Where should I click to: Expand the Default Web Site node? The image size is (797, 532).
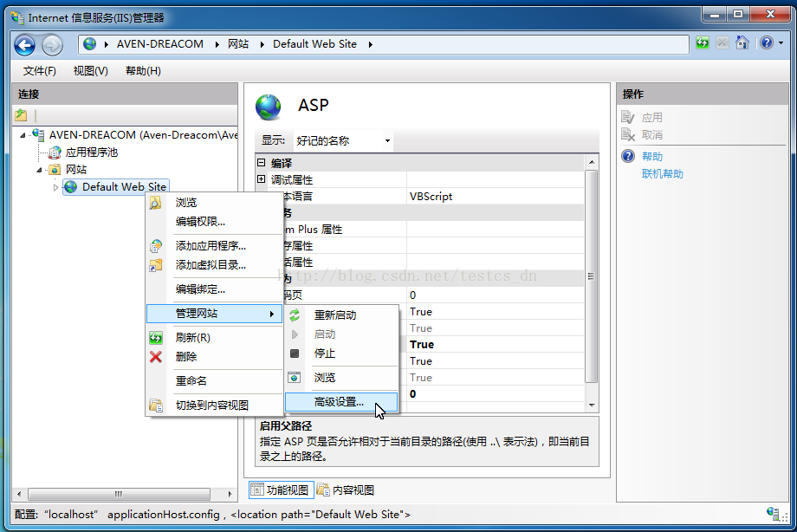point(55,187)
